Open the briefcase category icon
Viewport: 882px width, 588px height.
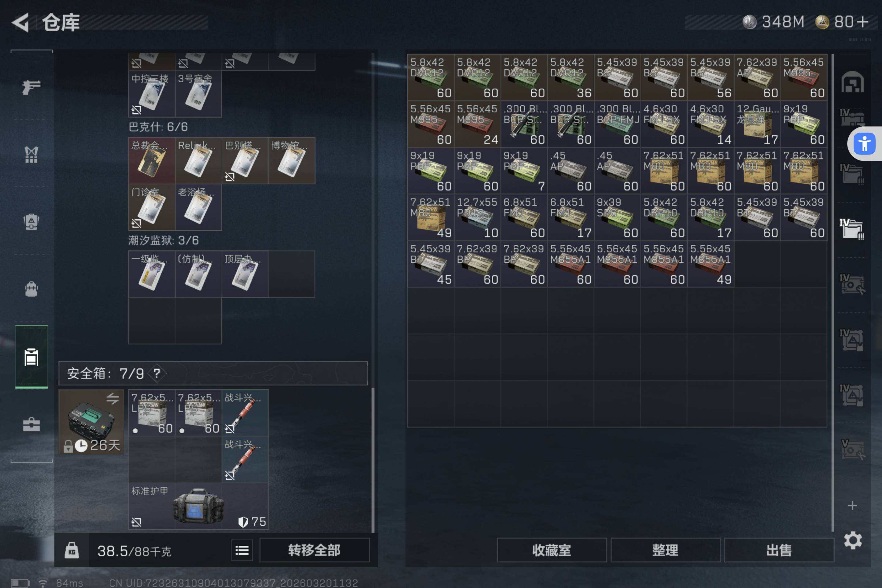point(31,424)
